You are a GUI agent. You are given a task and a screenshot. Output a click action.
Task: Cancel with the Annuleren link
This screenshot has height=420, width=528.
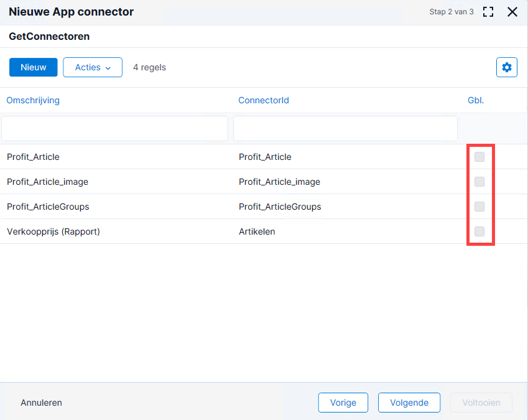coord(42,403)
